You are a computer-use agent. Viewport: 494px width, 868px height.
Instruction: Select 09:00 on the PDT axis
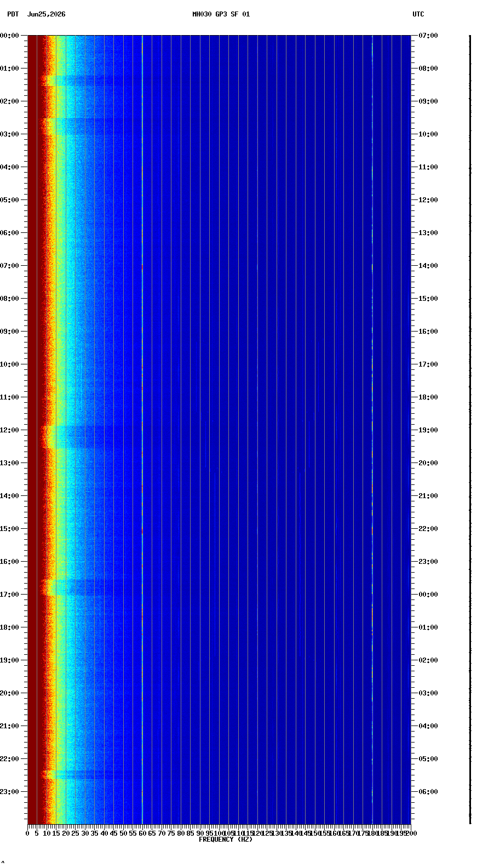coord(9,332)
